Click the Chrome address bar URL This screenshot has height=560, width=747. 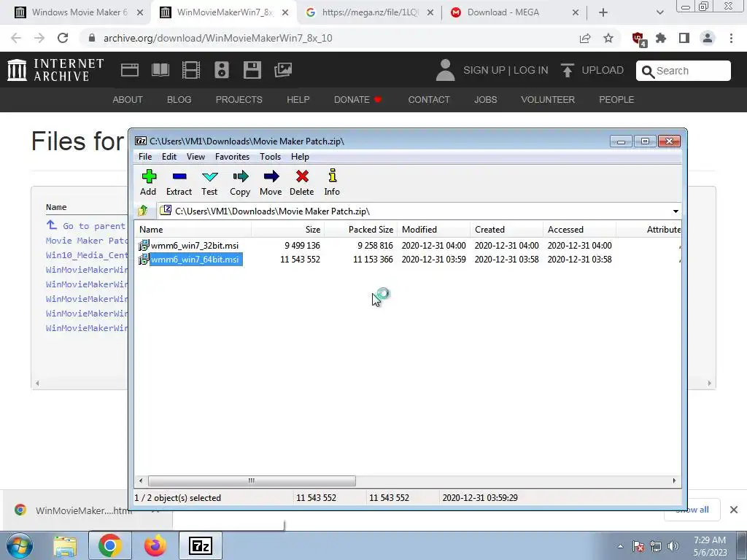pyautogui.click(x=217, y=38)
